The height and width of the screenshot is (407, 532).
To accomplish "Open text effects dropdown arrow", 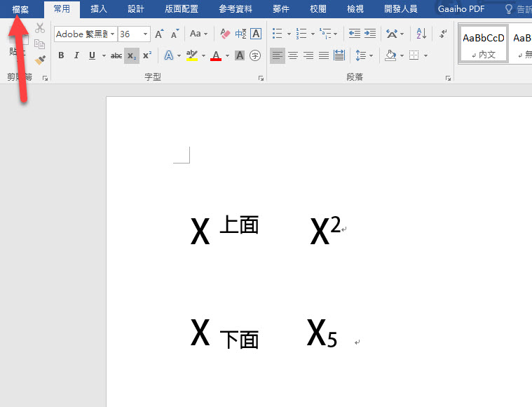I will click(x=179, y=55).
